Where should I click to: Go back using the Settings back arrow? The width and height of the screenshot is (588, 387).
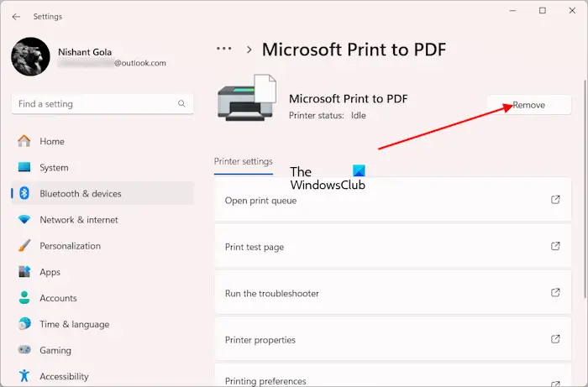16,17
